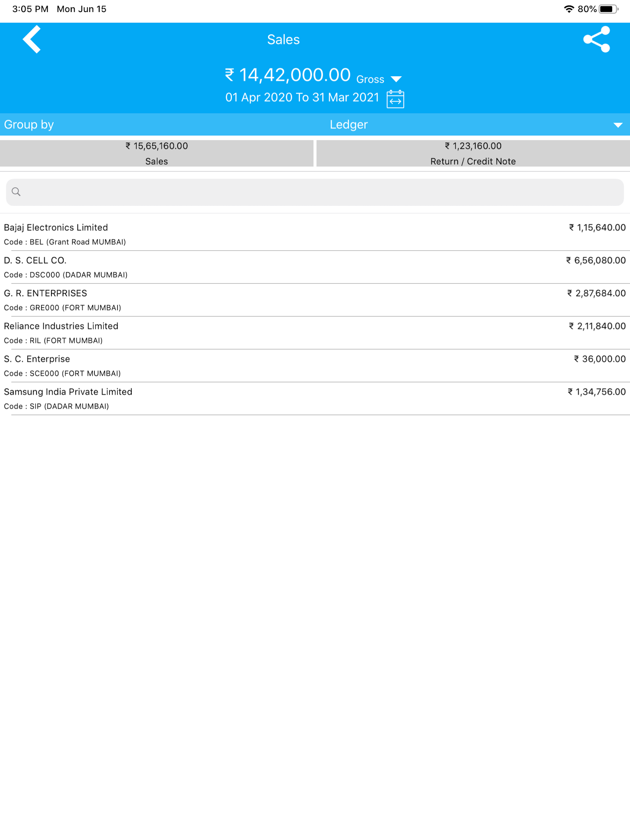Select amount ₹ 6,56,080.00

click(596, 260)
